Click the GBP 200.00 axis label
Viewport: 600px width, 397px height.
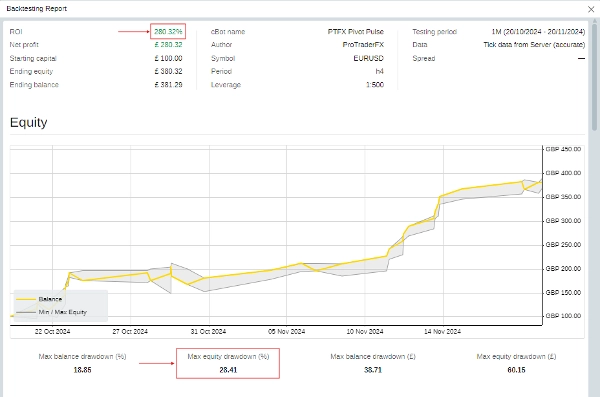pos(563,269)
